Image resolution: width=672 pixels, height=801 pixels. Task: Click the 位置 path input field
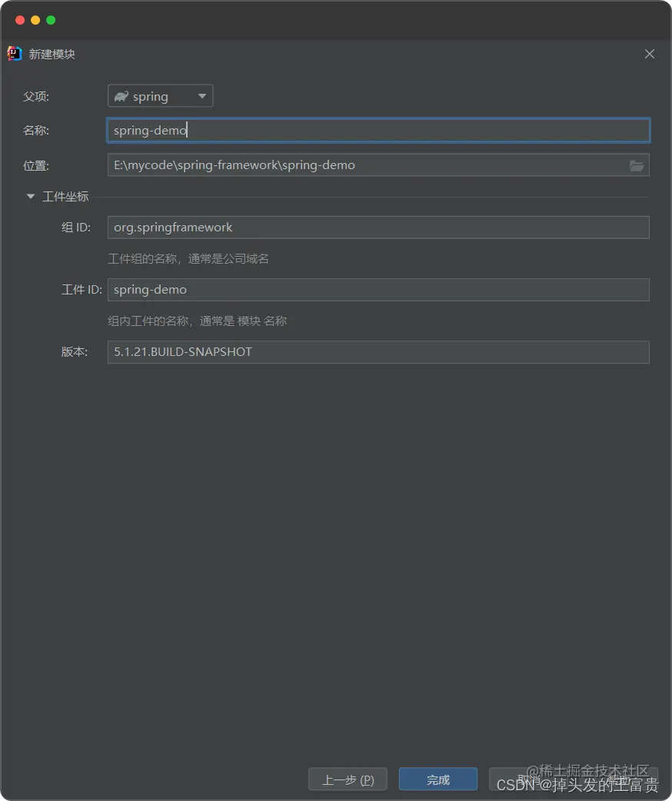pyautogui.click(x=378, y=165)
